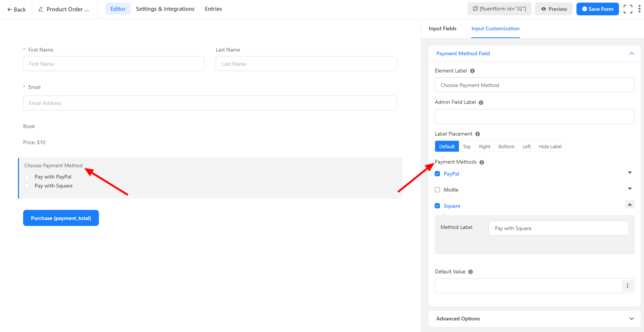Screen dimensions: 644x332
Task: Uncheck the Square payment method
Action: [437, 206]
